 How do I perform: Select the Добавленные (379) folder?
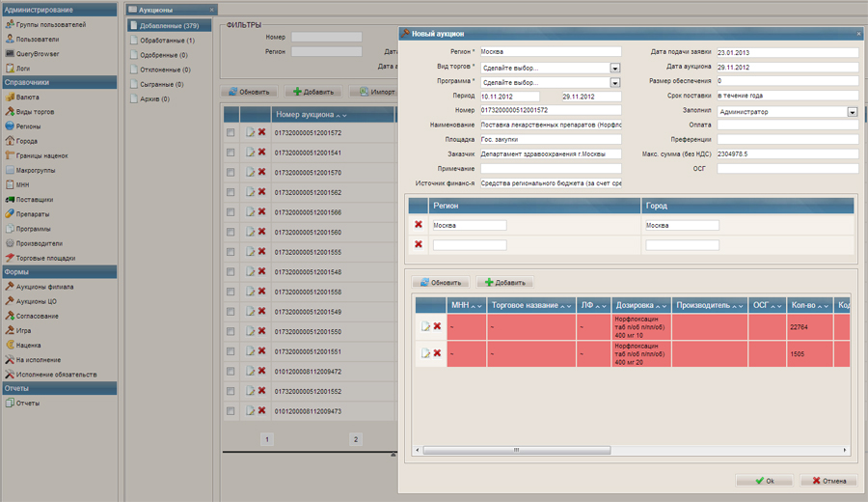click(169, 25)
